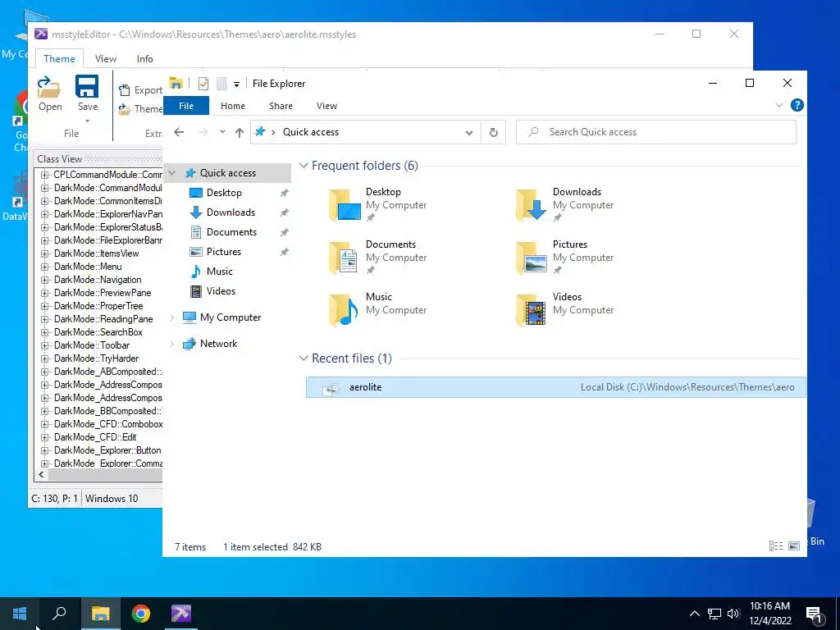
Task: Expand DarkMode::ItemsView class node
Action: coord(45,253)
